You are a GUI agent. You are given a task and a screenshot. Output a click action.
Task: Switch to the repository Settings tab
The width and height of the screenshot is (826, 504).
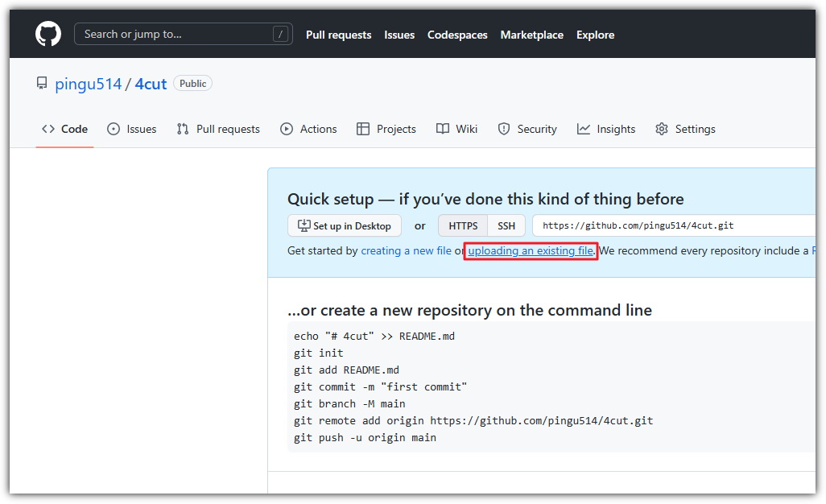click(x=685, y=129)
